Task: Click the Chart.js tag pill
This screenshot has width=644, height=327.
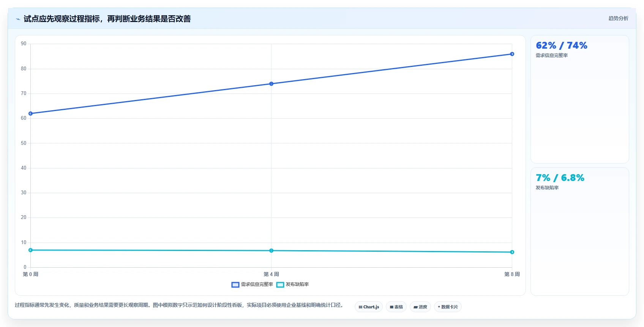Action: click(369, 307)
